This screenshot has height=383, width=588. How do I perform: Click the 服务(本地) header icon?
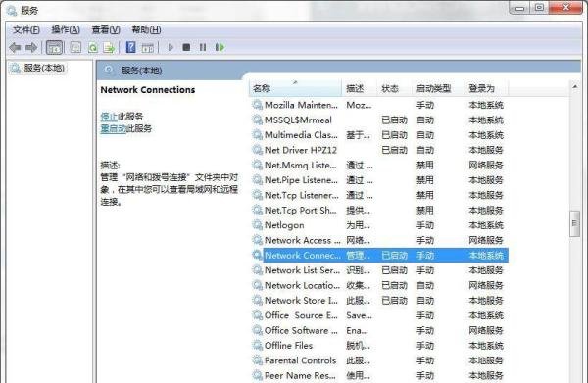[x=109, y=71]
